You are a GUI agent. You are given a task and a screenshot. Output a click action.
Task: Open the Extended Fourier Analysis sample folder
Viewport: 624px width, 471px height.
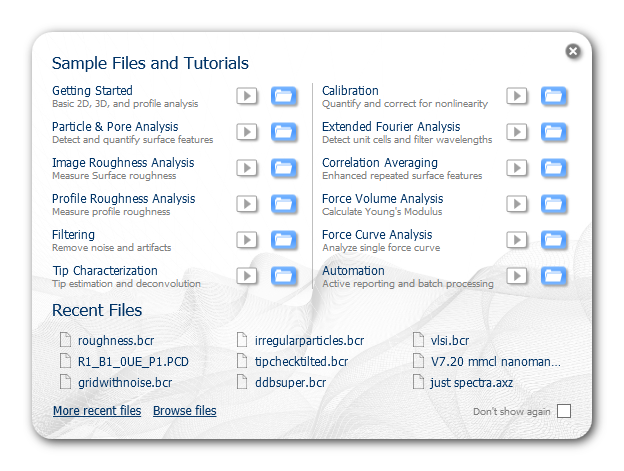[x=554, y=132]
